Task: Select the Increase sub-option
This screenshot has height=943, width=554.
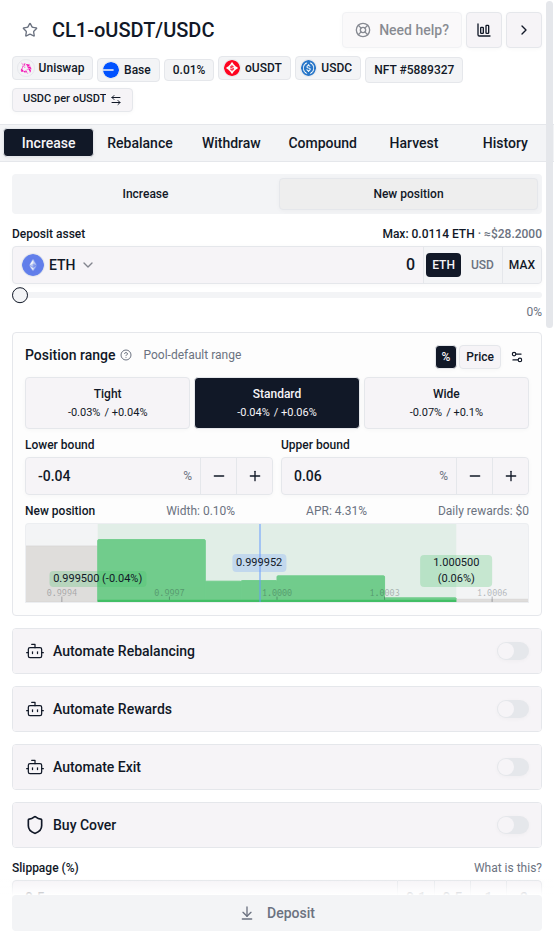Action: tap(146, 194)
